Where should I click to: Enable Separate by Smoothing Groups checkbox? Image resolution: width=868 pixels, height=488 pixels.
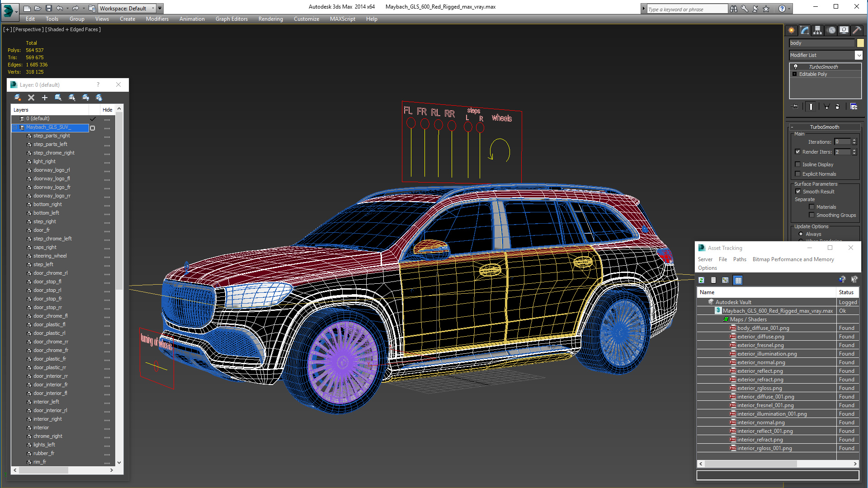[x=811, y=215]
